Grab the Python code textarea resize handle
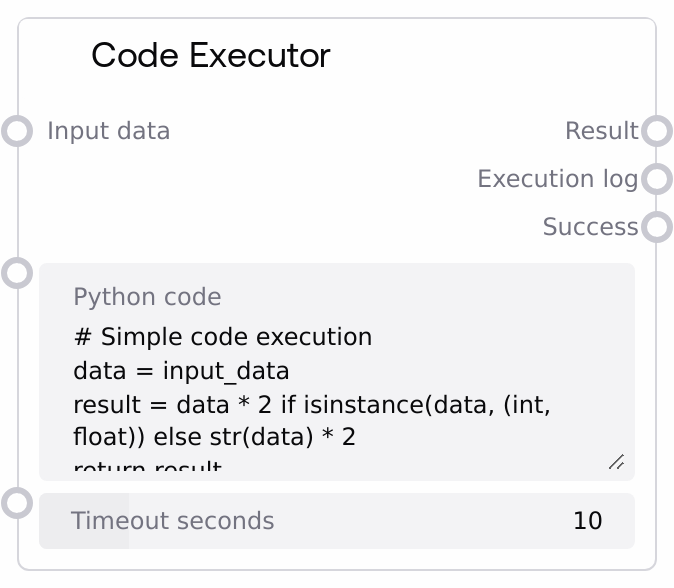Viewport: 674px width, 588px height. pyautogui.click(x=616, y=461)
